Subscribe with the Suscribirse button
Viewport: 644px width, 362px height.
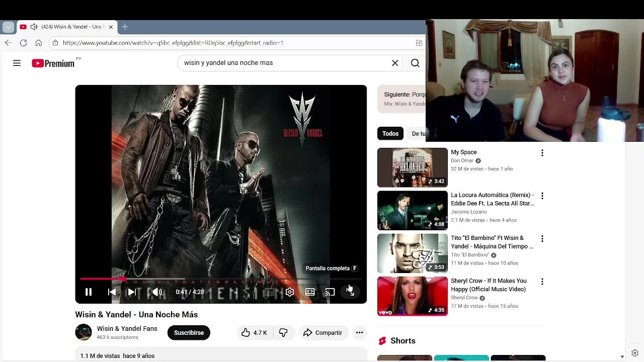189,333
